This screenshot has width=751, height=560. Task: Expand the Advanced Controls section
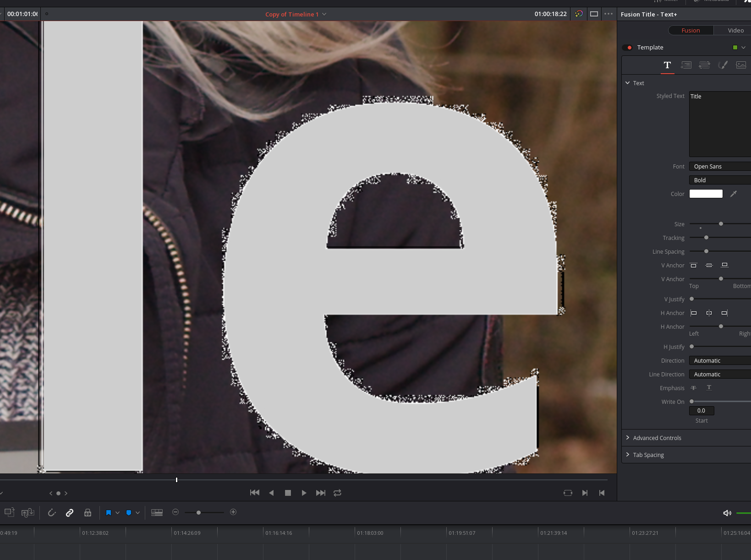(628, 438)
